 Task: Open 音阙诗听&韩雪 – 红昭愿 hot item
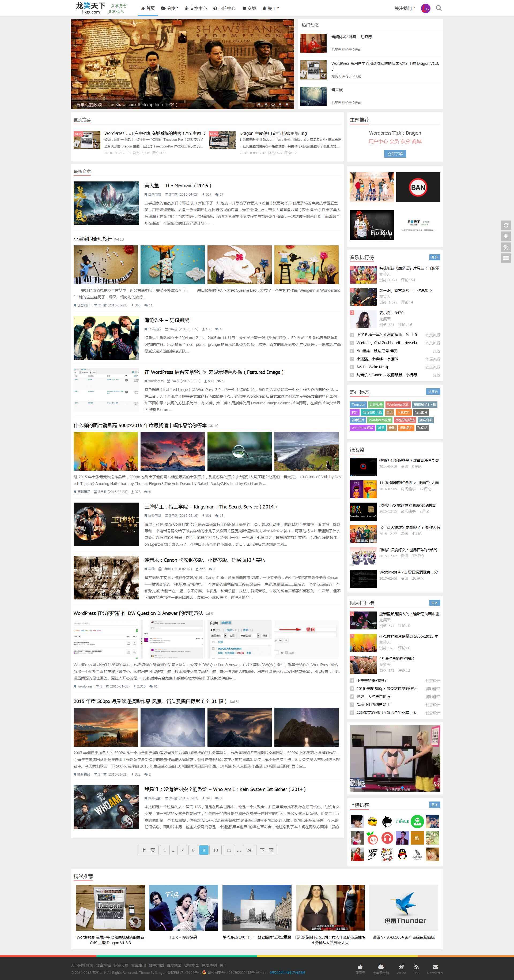(352, 37)
